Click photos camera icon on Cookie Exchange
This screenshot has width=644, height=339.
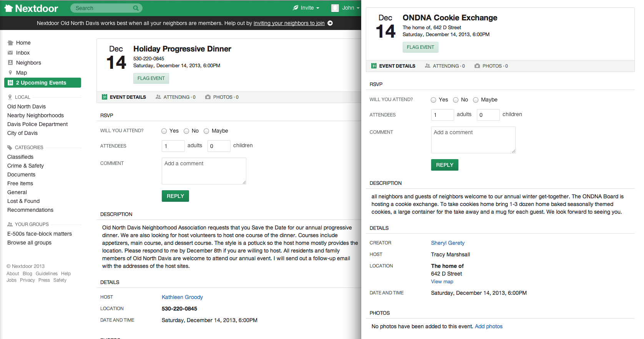pos(477,66)
